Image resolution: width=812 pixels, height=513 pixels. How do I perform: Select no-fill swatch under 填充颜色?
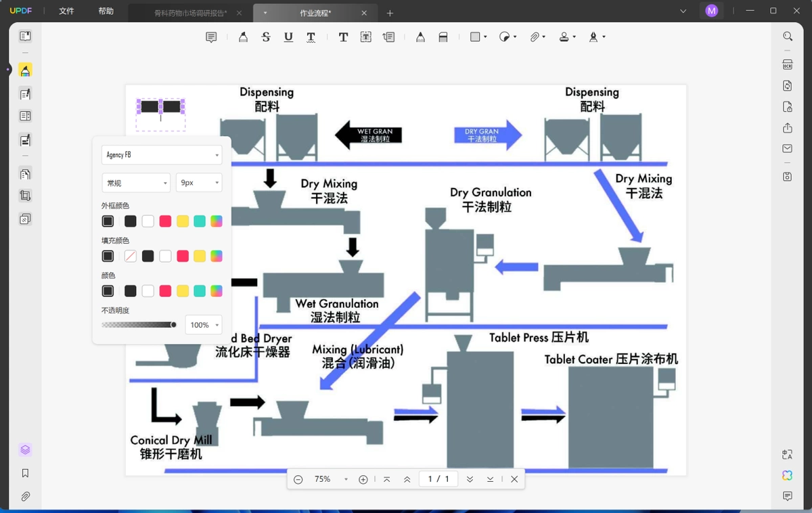coord(131,256)
